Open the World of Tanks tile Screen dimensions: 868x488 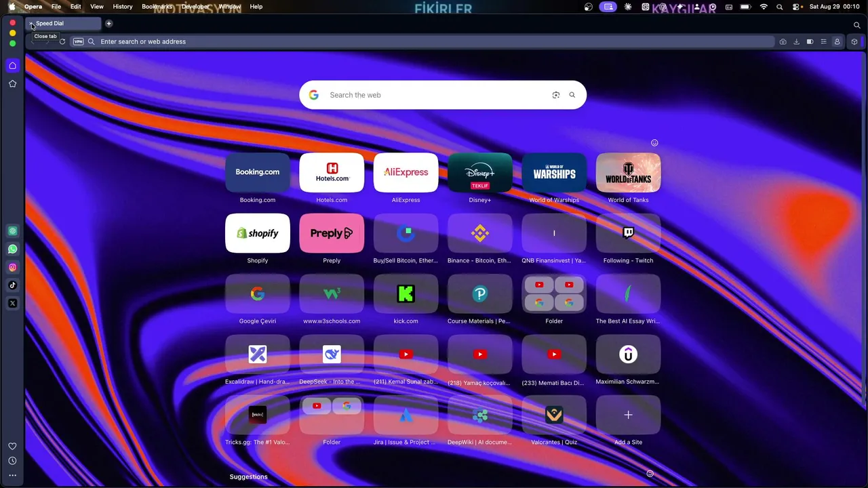click(x=628, y=173)
